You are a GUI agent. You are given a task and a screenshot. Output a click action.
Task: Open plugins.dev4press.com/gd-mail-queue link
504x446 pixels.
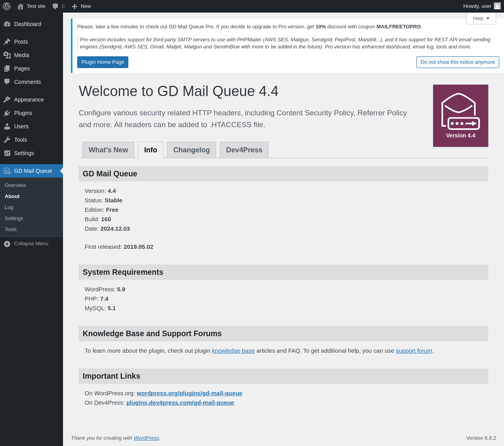point(180,403)
